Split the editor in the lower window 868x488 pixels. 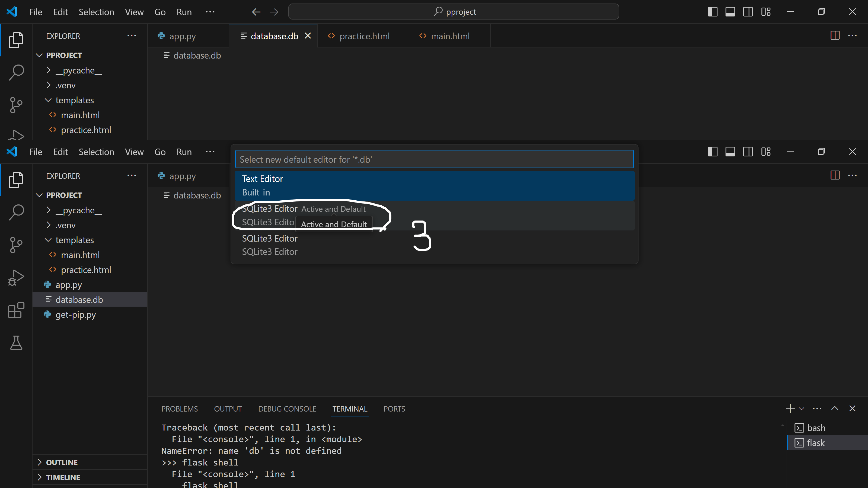point(835,175)
